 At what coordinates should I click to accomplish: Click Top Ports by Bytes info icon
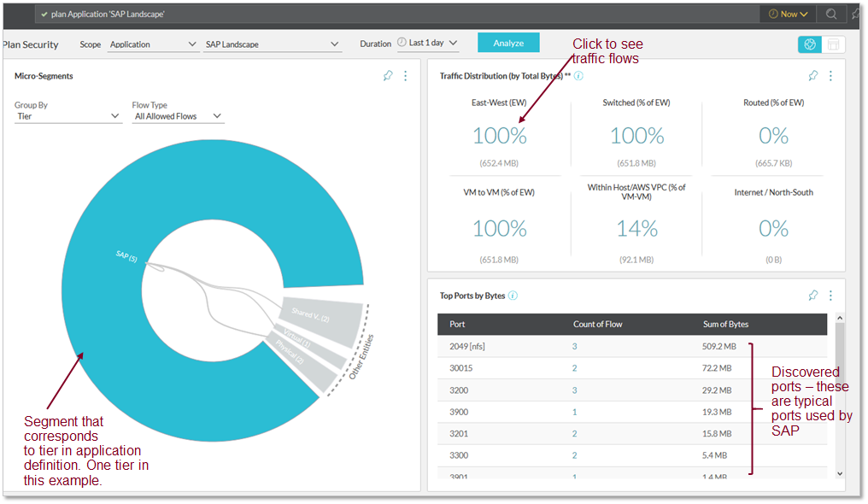(x=513, y=296)
